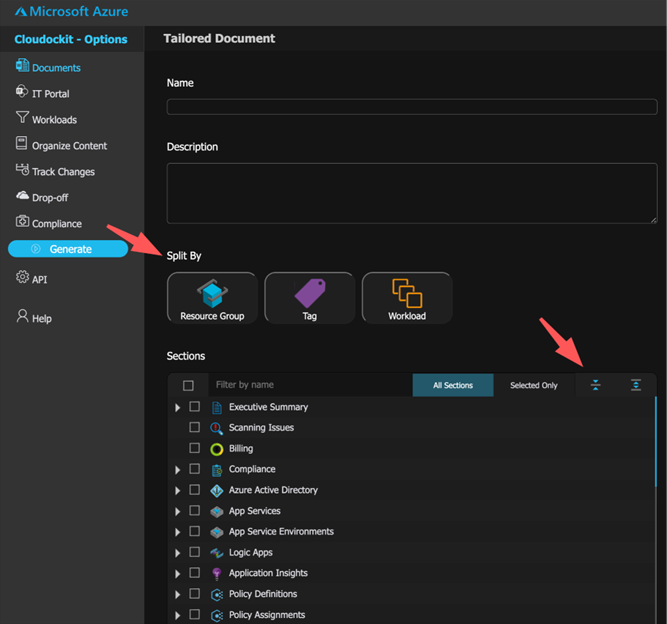Screen dimensions: 667x624
Task: Expand the Policy Definitions section
Action: coord(178,595)
